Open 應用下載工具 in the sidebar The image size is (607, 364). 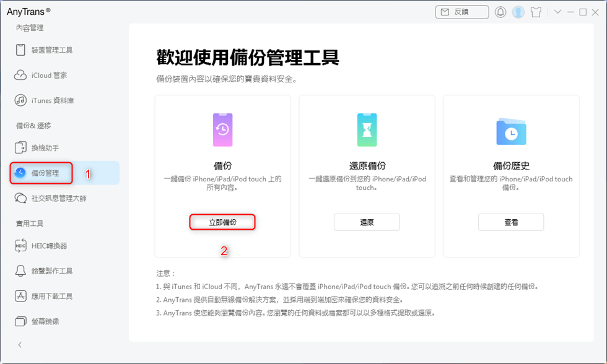point(52,296)
